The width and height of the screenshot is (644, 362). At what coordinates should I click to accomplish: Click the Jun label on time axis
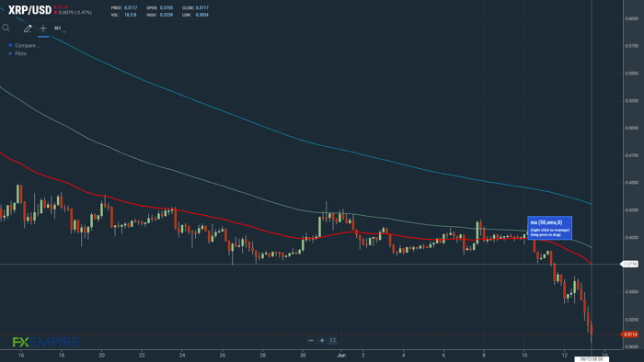pyautogui.click(x=341, y=355)
